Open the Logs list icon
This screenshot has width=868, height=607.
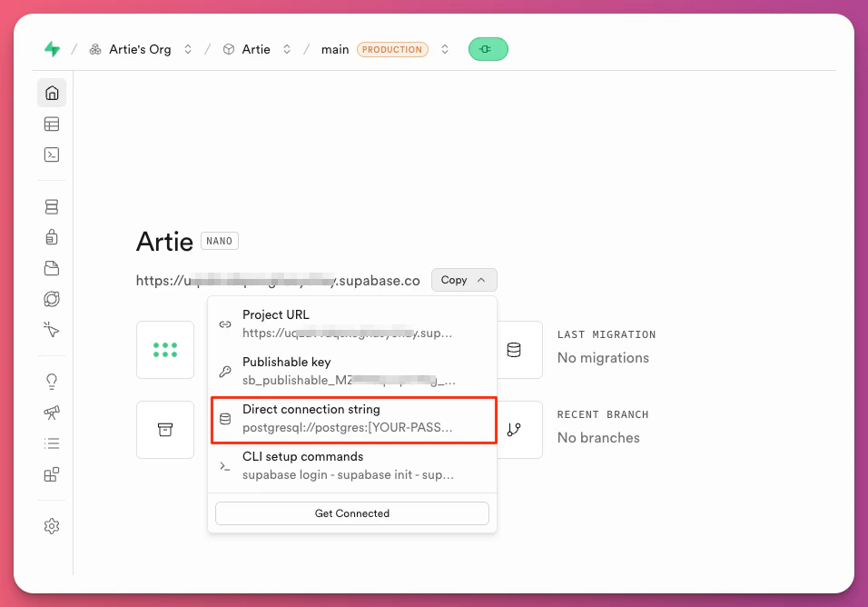tap(52, 443)
